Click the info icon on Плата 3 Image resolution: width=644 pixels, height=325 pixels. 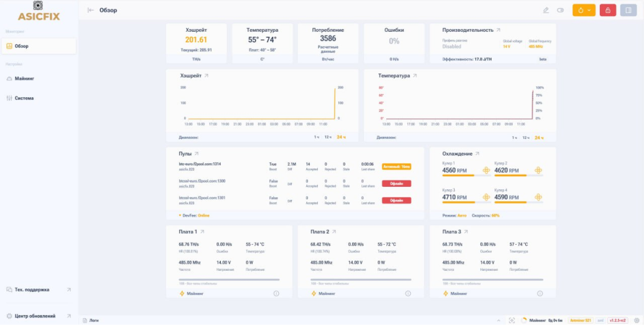pyautogui.click(x=539, y=293)
